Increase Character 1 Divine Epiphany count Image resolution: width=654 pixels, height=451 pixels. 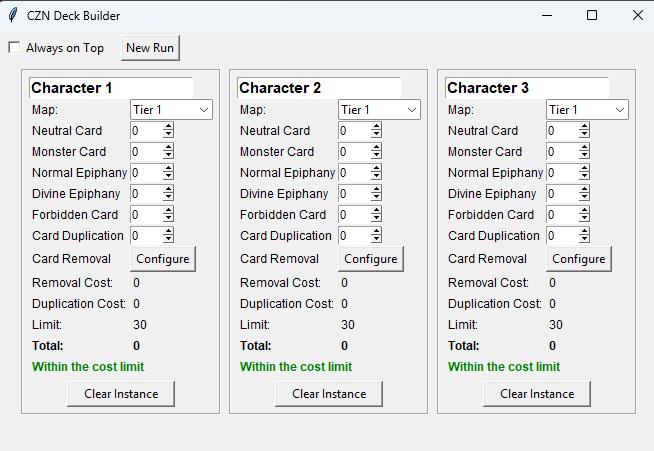(x=168, y=189)
